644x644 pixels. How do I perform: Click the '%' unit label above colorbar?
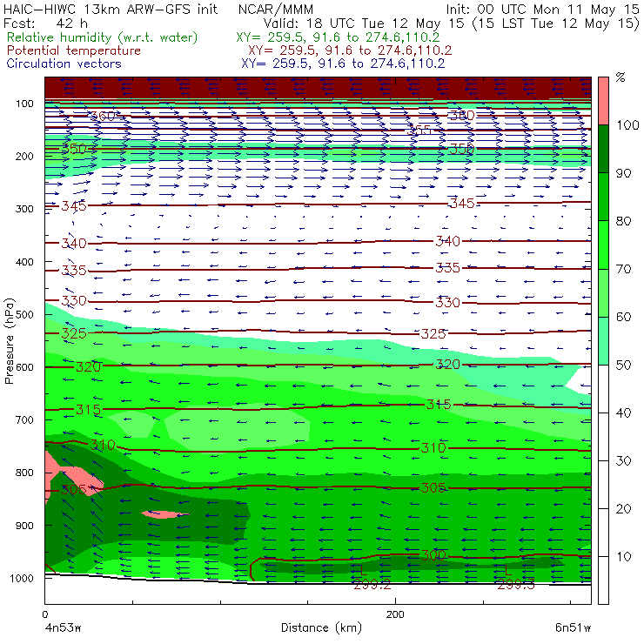click(621, 77)
